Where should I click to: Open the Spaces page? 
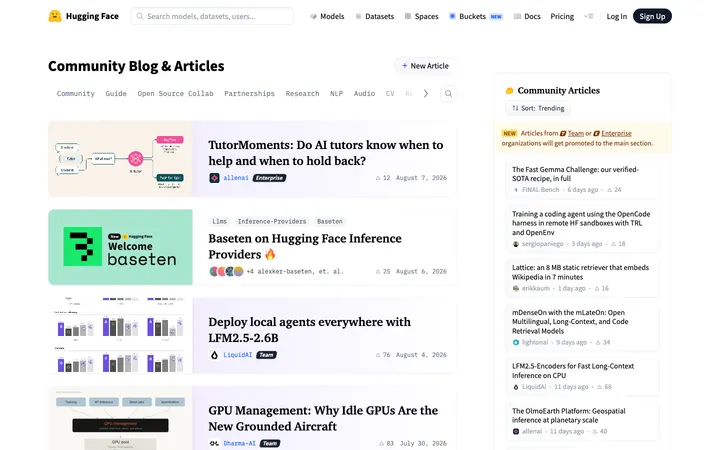(x=422, y=16)
